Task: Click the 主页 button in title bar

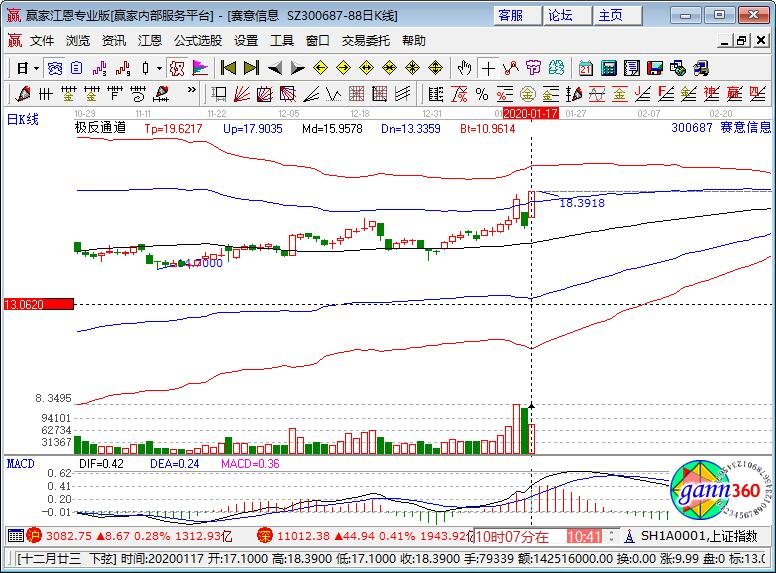Action: 617,15
